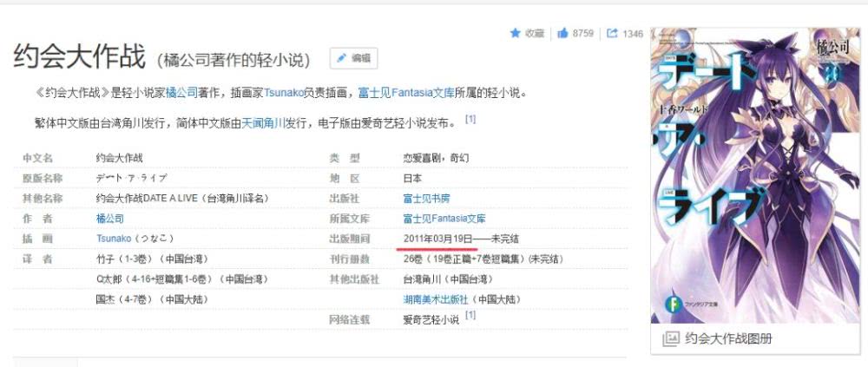This screenshot has width=868, height=367.
Task: Click the 收藏 favorite label
Action: tap(535, 34)
